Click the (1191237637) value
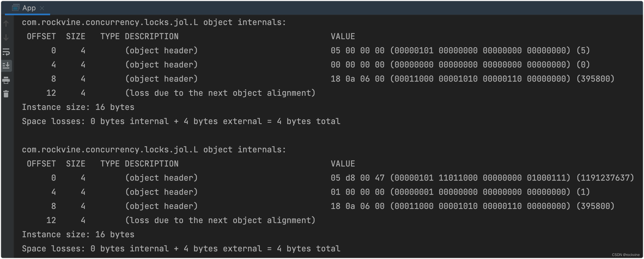The height and width of the screenshot is (259, 644). (x=605, y=178)
